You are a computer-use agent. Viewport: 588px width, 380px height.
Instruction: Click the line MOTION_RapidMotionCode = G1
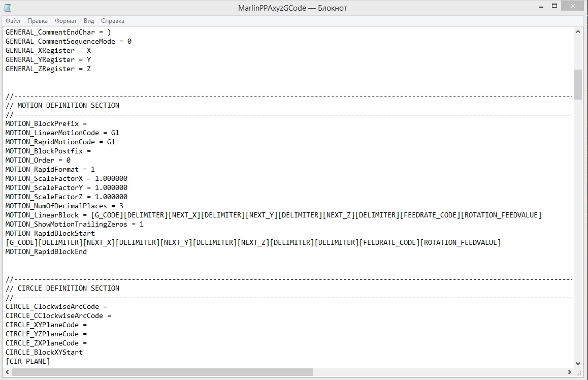coord(60,142)
